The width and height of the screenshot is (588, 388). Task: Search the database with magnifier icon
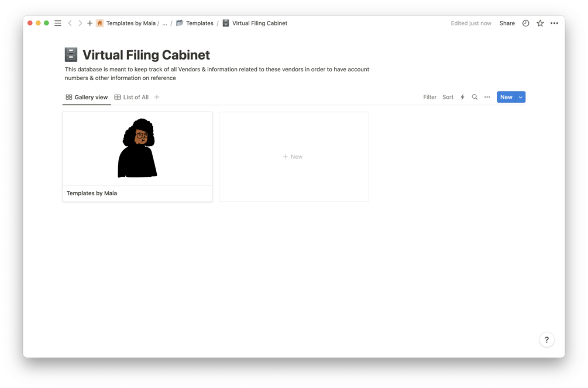(x=474, y=97)
